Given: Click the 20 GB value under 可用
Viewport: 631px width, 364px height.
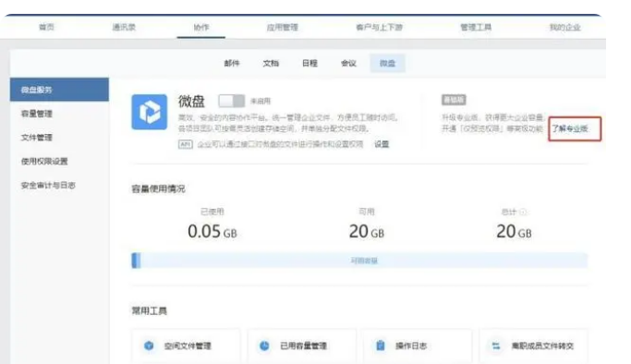Looking at the screenshot, I should coord(366,231).
